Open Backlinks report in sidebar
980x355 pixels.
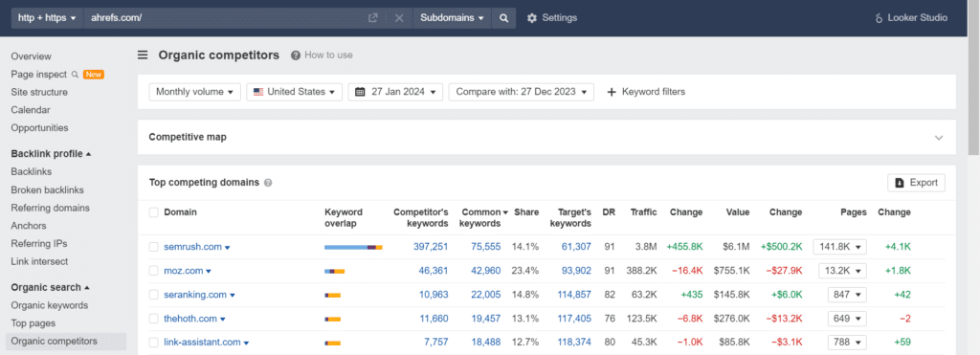(x=32, y=171)
